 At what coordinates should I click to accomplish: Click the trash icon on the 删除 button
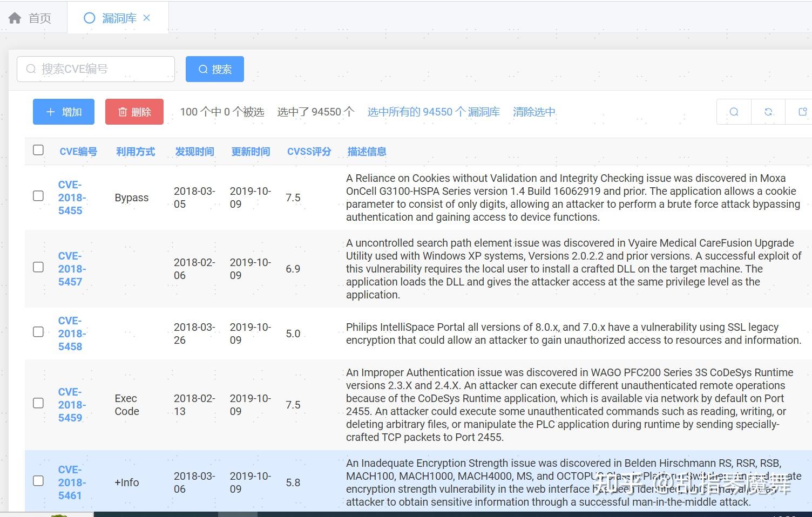[x=122, y=112]
